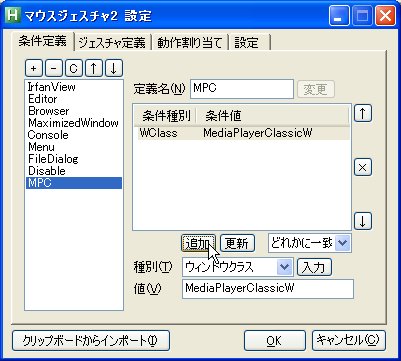Viewport: 401px width, 361px height.
Task: Select MPC in the definition list
Action: [x=74, y=183]
